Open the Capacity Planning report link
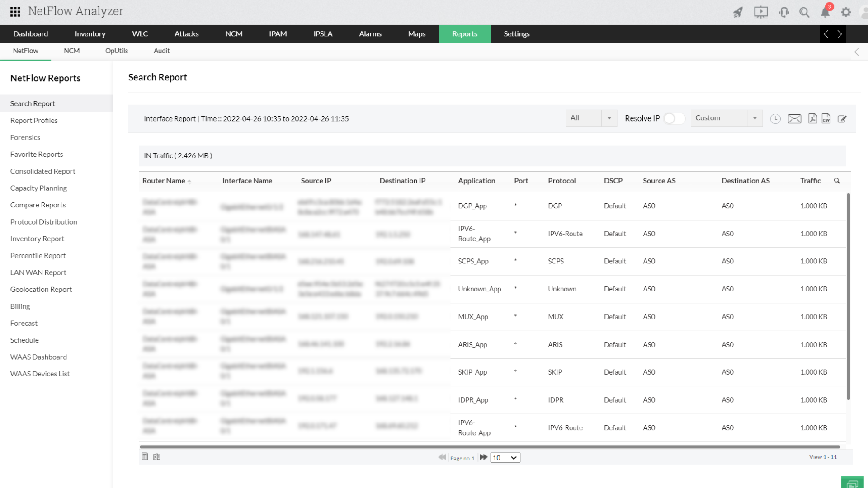Viewport: 868px width, 488px height. click(38, 188)
